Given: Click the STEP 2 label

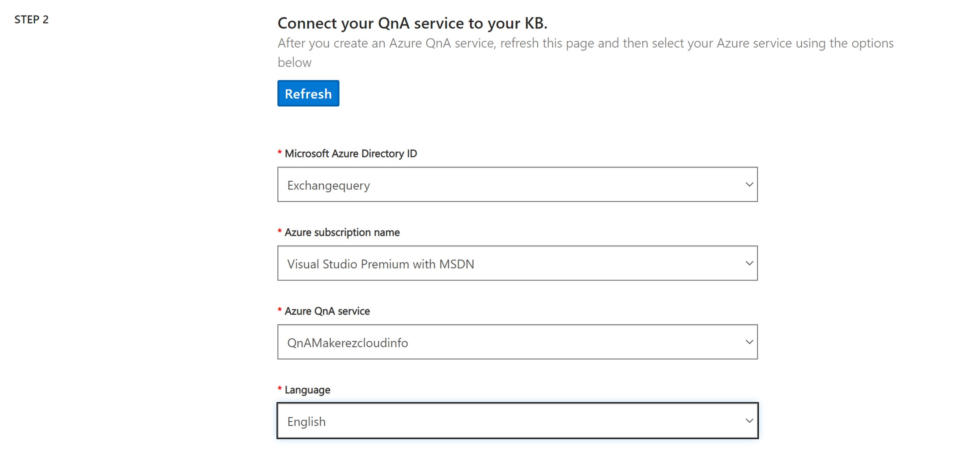Looking at the screenshot, I should (x=31, y=19).
